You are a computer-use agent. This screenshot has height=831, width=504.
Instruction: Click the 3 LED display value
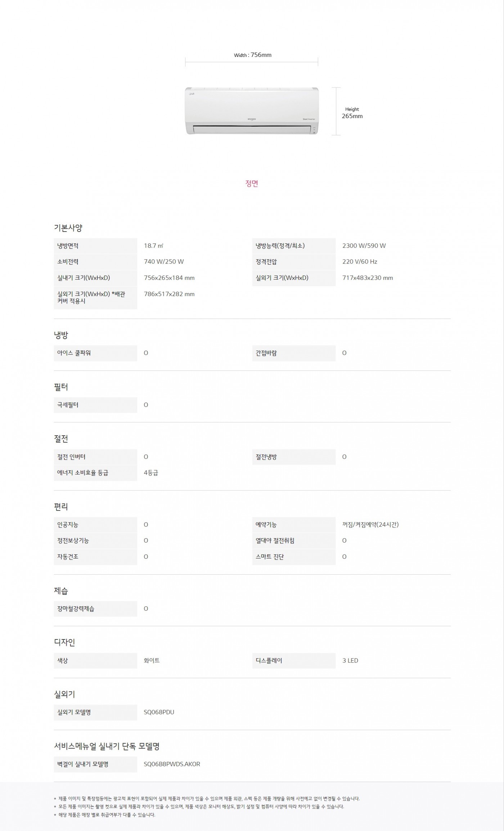click(x=350, y=661)
